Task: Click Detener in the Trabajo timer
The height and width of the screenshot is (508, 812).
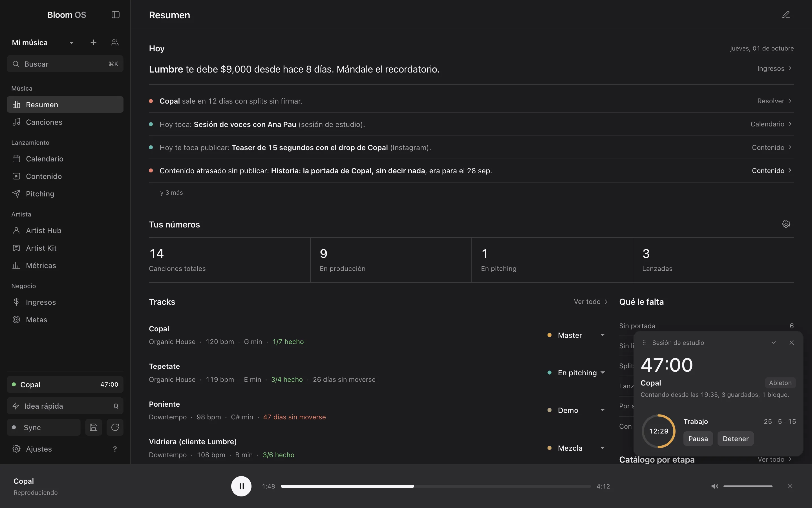Action: (x=736, y=439)
